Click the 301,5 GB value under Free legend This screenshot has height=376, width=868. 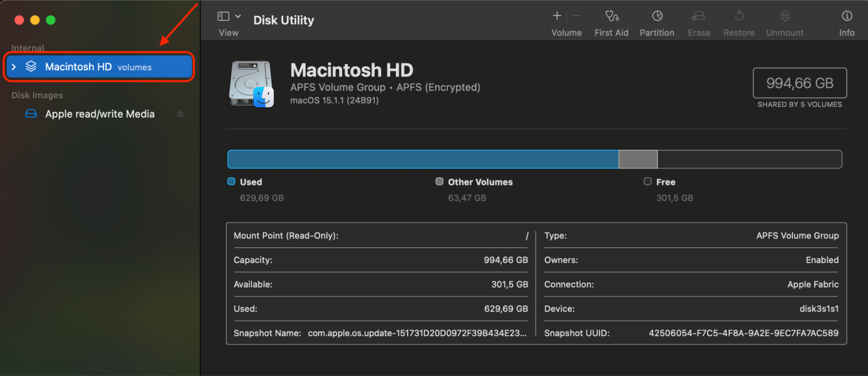point(674,198)
